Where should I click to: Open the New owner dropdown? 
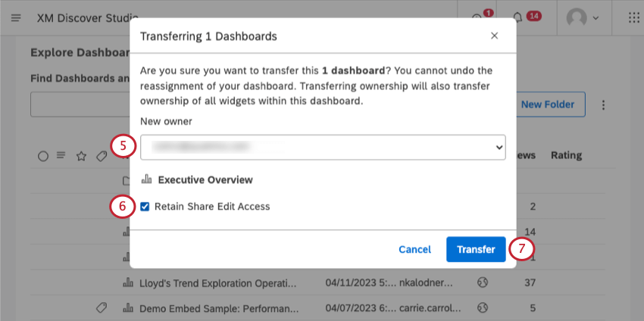coord(323,147)
